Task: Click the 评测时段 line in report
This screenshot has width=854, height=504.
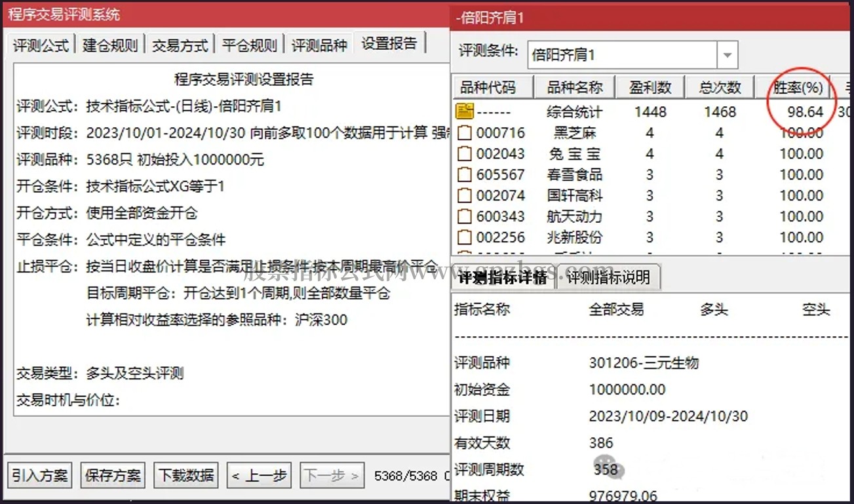Action: [x=233, y=133]
